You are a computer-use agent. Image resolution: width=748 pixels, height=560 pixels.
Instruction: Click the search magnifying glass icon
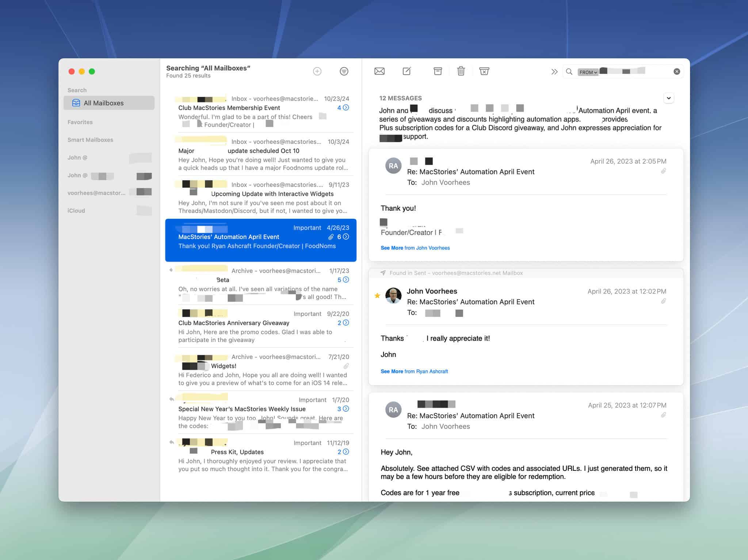(x=569, y=72)
